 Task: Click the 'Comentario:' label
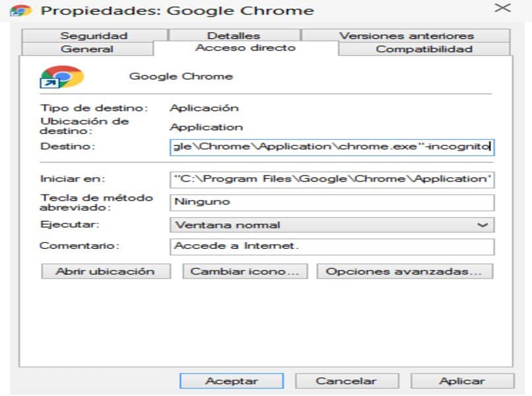79,246
